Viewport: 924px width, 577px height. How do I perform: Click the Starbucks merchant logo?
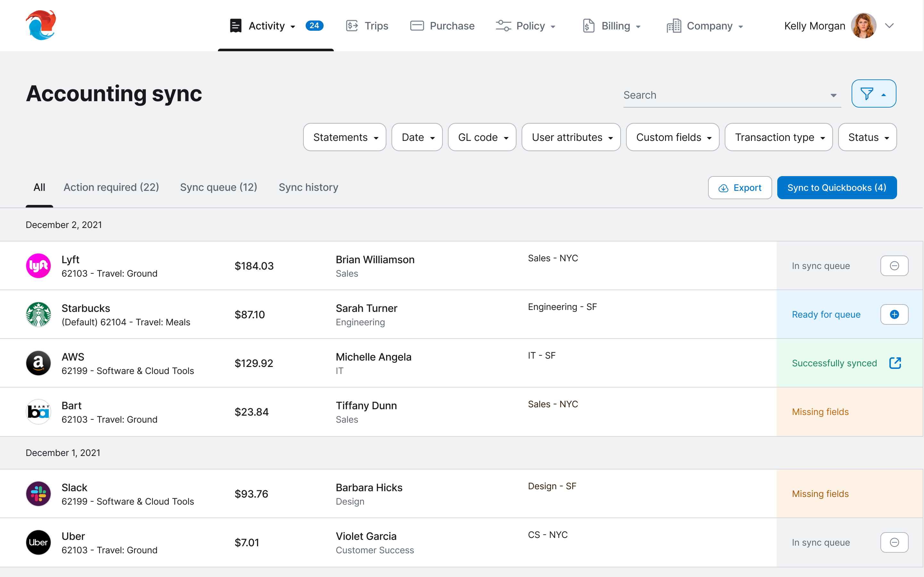pos(38,314)
